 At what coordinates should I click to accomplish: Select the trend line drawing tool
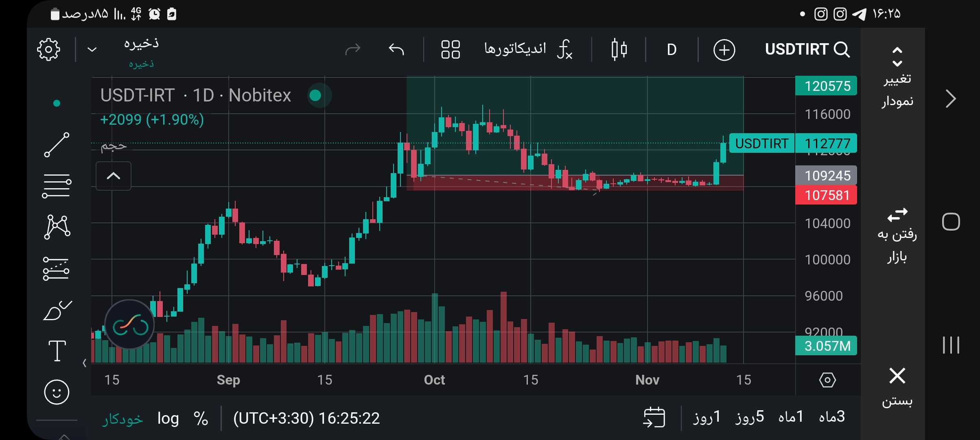(57, 145)
